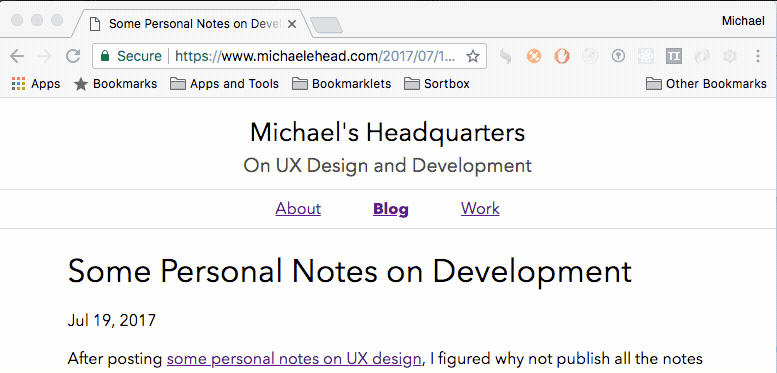Screen dimensions: 777x373
Task: Click the orange lifebuoy extension icon
Action: pos(534,56)
